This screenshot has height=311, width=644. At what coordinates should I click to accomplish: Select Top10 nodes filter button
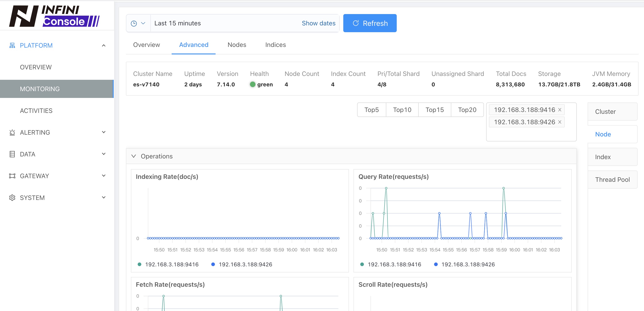point(402,109)
